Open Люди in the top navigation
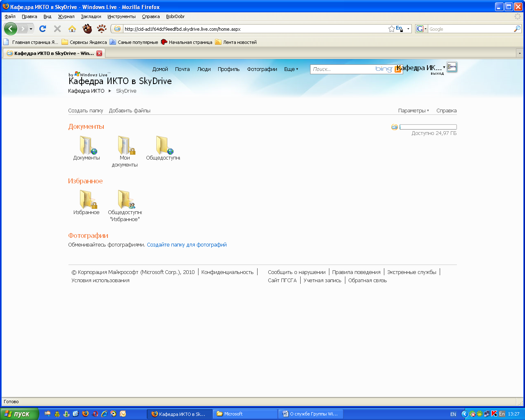Viewport: 525px width, 420px height. point(204,69)
